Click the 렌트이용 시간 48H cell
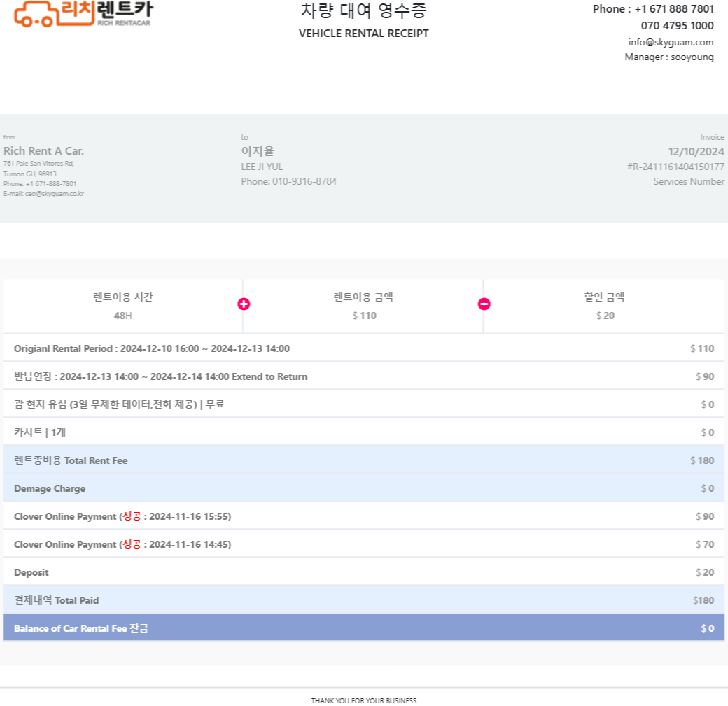Viewport: 728px width, 706px height. coord(123,306)
